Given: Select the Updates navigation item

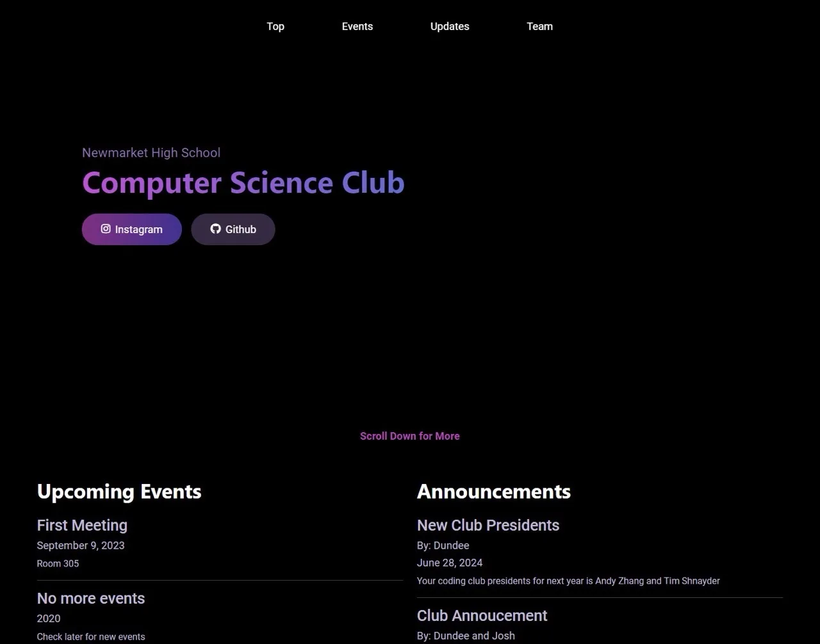Looking at the screenshot, I should [x=450, y=26].
